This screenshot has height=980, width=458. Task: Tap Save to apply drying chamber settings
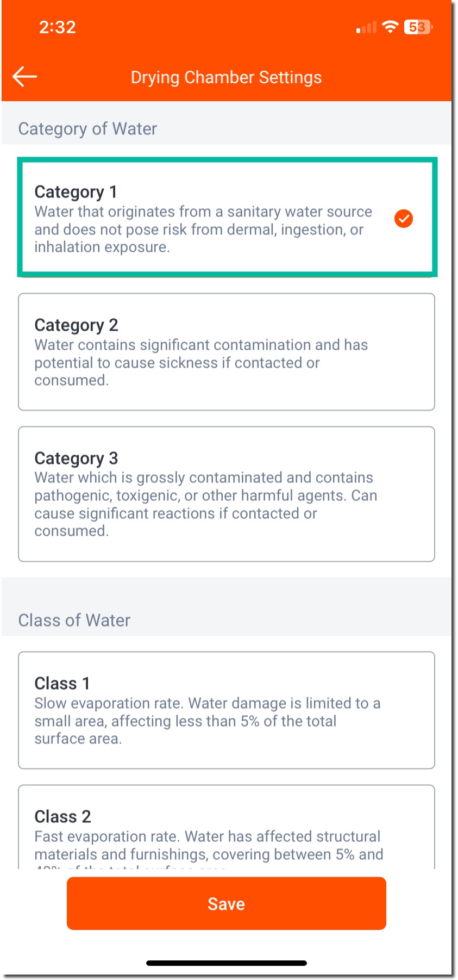click(227, 903)
